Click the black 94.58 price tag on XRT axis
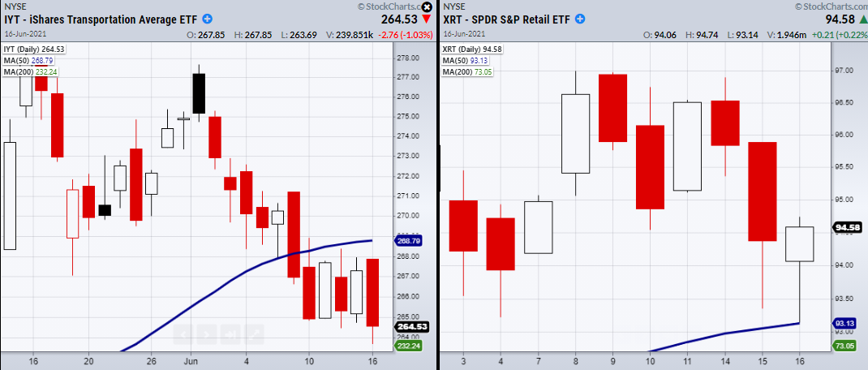 (x=849, y=227)
